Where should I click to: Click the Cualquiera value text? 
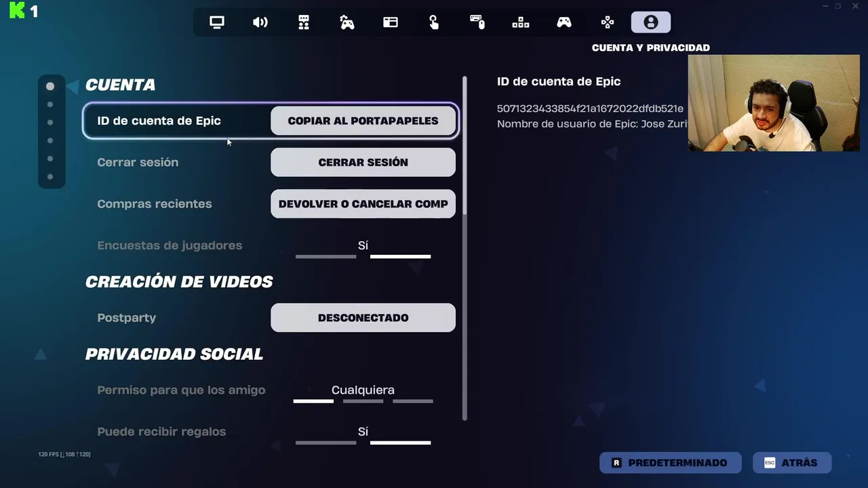pyautogui.click(x=363, y=390)
